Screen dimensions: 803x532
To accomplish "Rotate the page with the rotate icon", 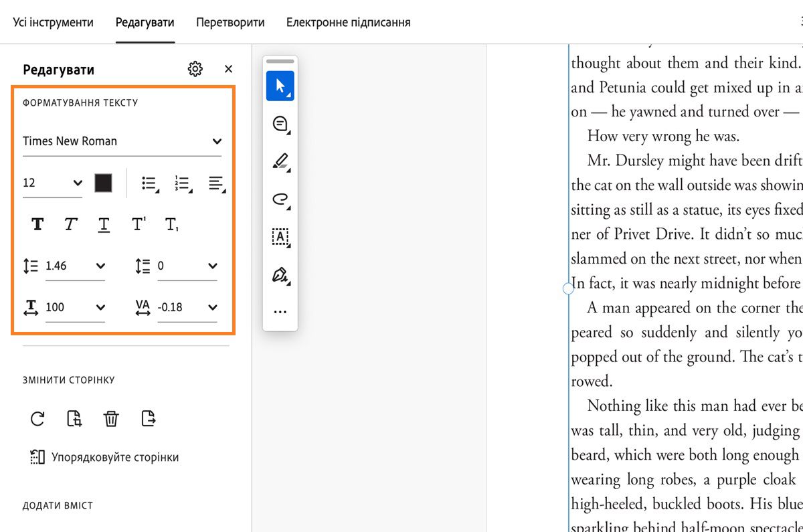I will tap(37, 419).
